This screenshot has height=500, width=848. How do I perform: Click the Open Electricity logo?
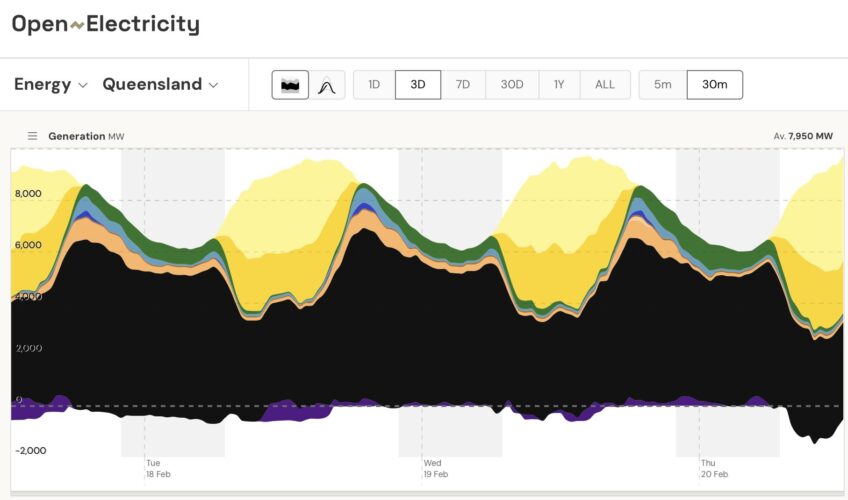pos(105,24)
